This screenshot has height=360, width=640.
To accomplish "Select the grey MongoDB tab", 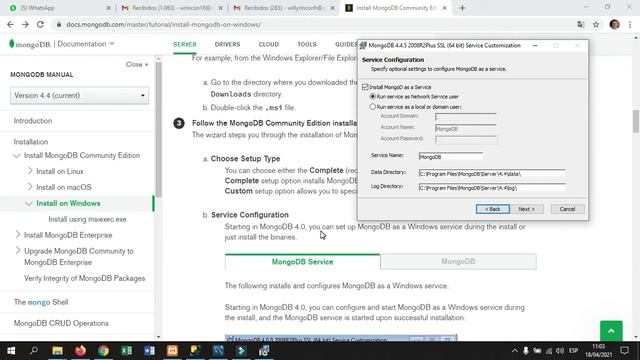I will 458,262.
